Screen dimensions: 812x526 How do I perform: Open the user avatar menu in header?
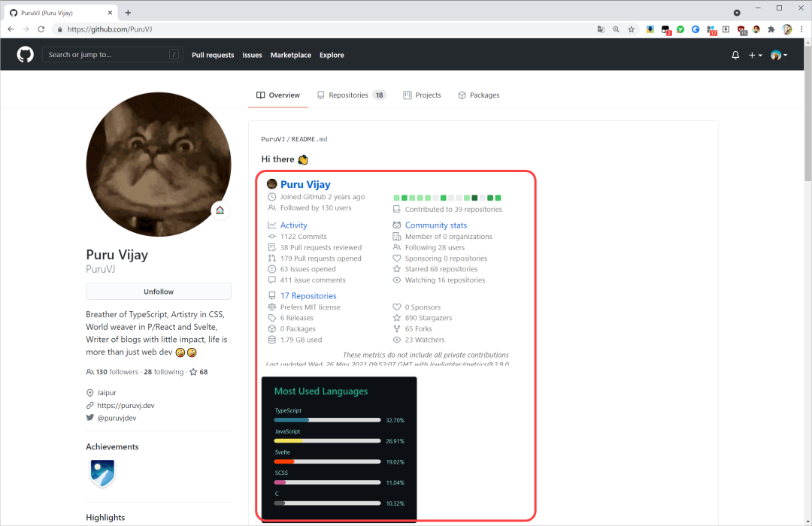[x=779, y=55]
